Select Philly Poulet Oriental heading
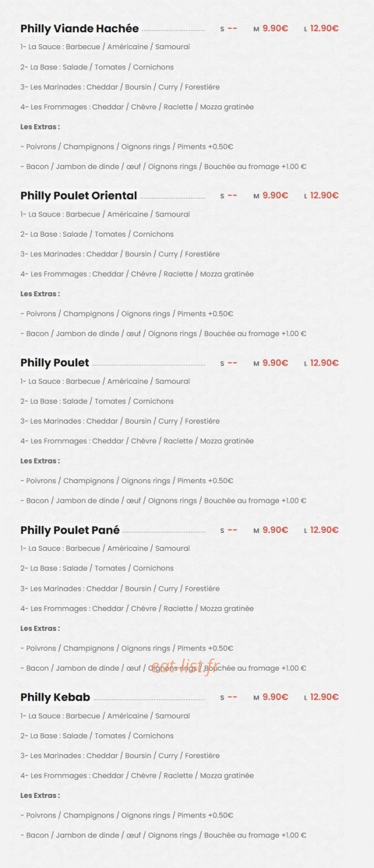The width and height of the screenshot is (374, 868). pyautogui.click(x=79, y=196)
